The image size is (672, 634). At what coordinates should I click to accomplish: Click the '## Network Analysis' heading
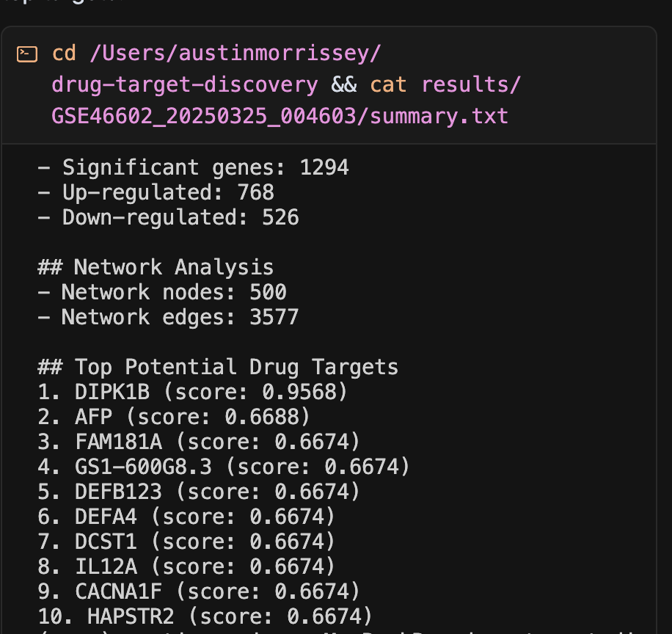coord(156,267)
